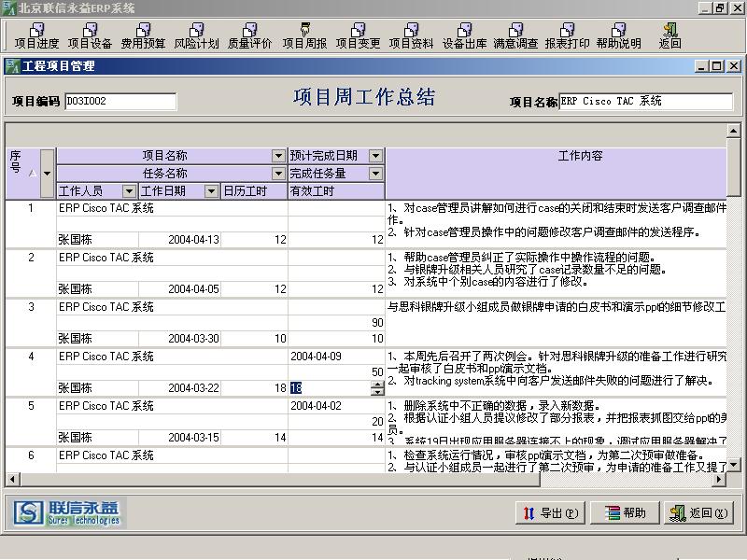Viewport: 747px width, 560px height.
Task: Increase the highlighted 18 value with the spinner up arrow
Action: [377, 385]
